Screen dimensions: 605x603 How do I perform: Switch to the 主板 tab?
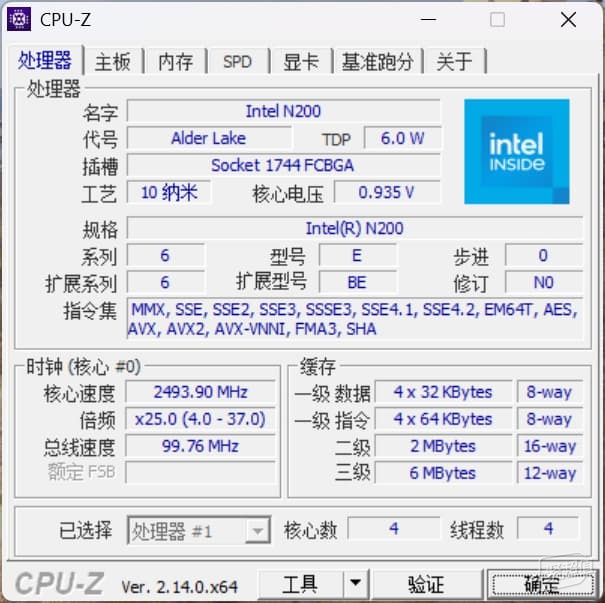pyautogui.click(x=113, y=62)
